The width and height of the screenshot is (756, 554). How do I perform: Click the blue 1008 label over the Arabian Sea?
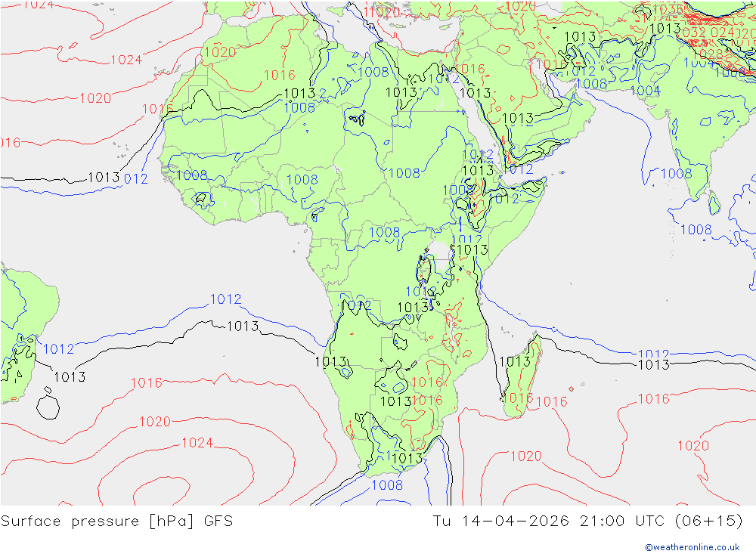click(676, 174)
